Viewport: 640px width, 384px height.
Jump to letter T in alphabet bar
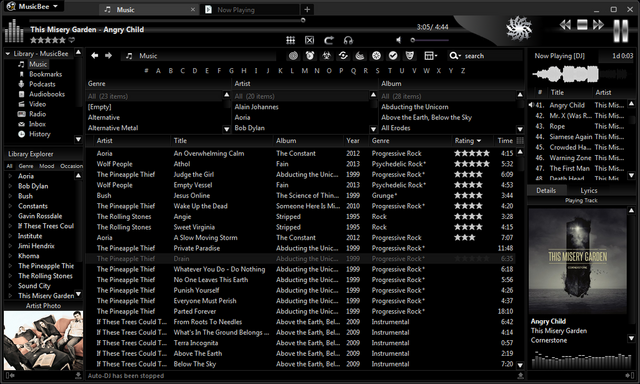pyautogui.click(x=390, y=71)
